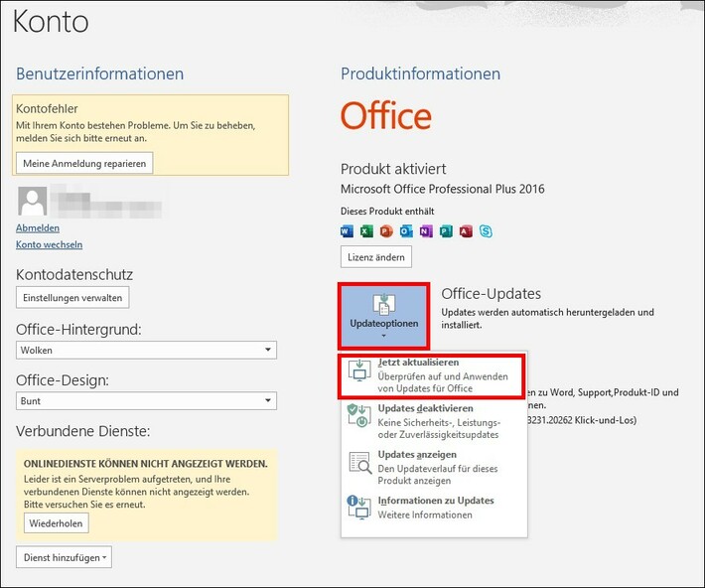
Task: Click the Publisher app icon
Action: tap(446, 230)
